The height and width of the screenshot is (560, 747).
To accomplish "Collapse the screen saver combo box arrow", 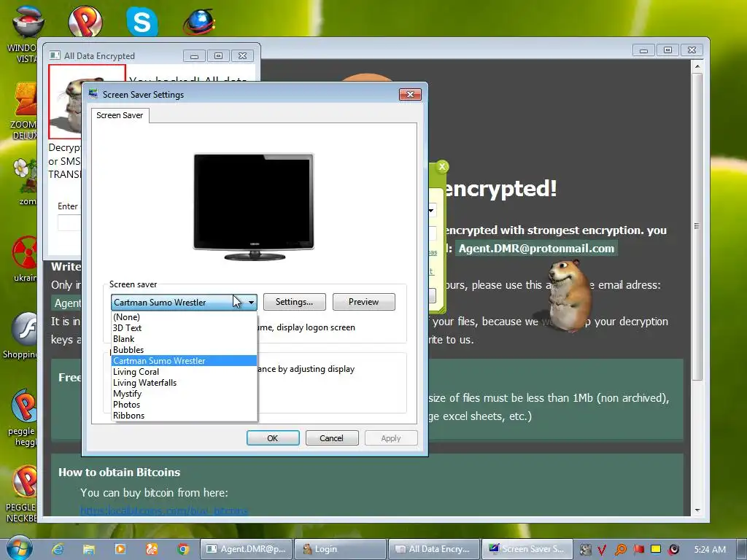I will coord(251,303).
